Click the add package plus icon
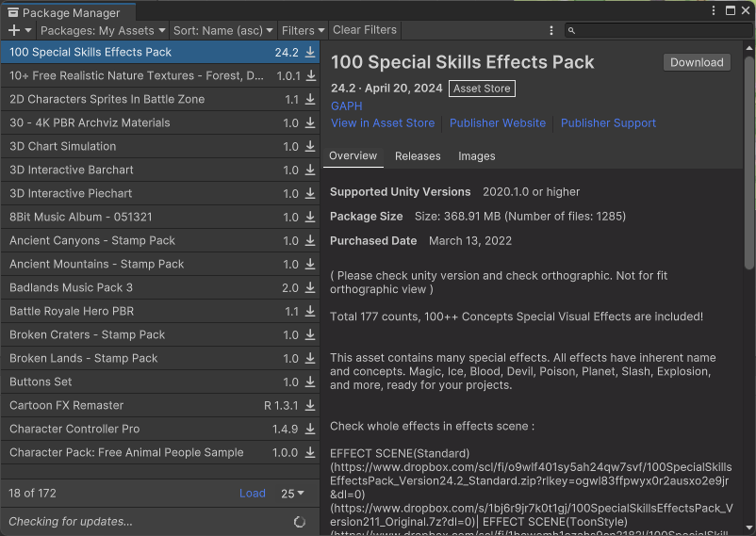 click(x=14, y=31)
